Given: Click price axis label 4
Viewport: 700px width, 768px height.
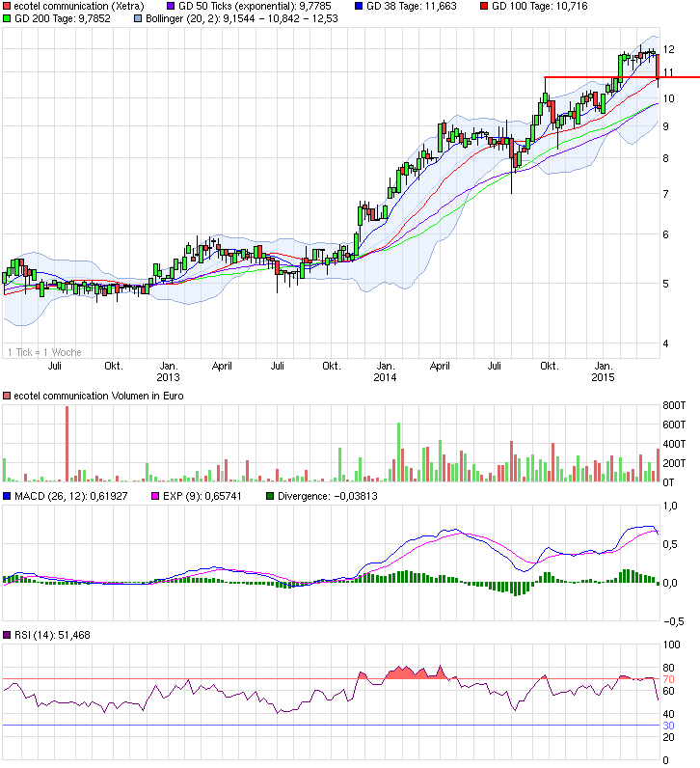Looking at the screenshot, I should point(665,343).
